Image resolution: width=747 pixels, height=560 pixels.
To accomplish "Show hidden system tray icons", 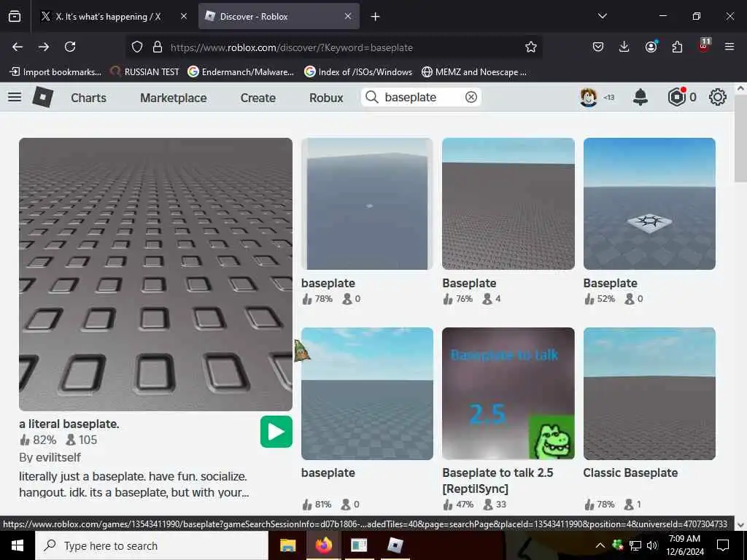I will (x=600, y=545).
